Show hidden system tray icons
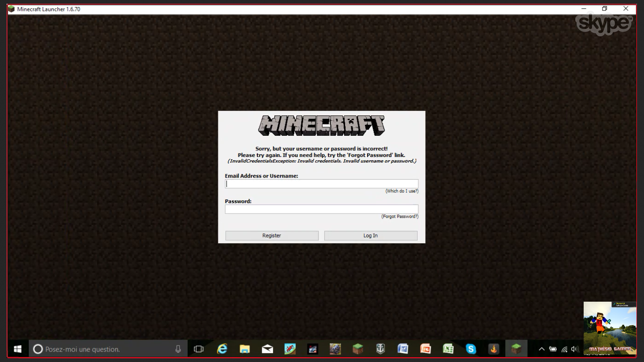 point(542,349)
